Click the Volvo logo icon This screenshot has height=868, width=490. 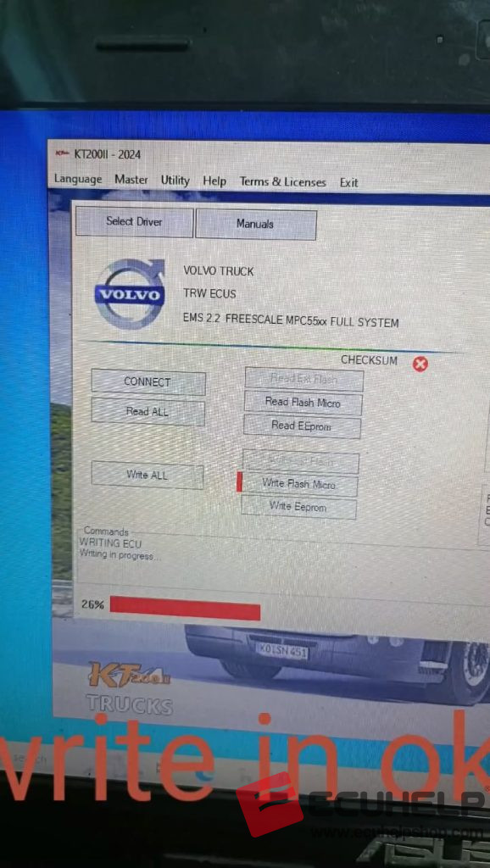click(131, 294)
